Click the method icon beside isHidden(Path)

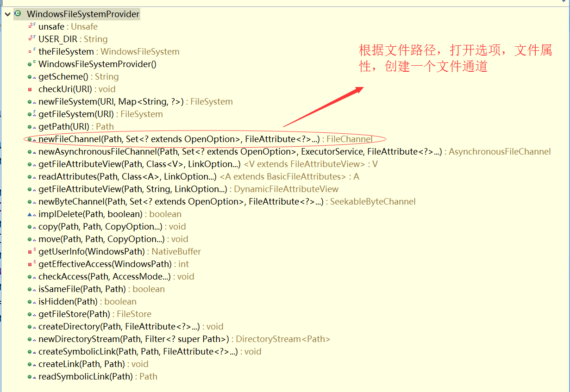(x=31, y=301)
